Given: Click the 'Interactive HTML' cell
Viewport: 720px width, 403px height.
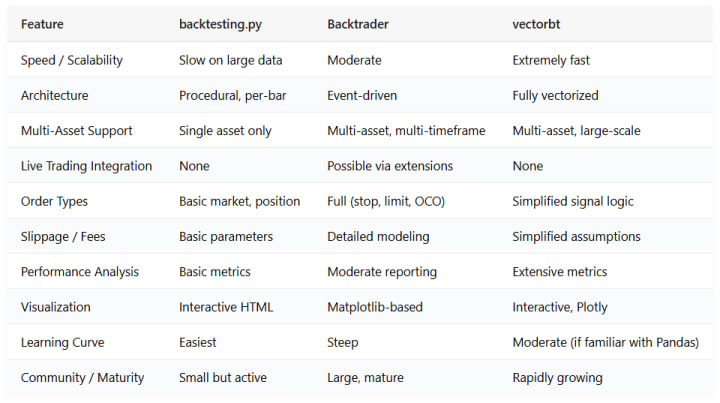Looking at the screenshot, I should point(226,307).
